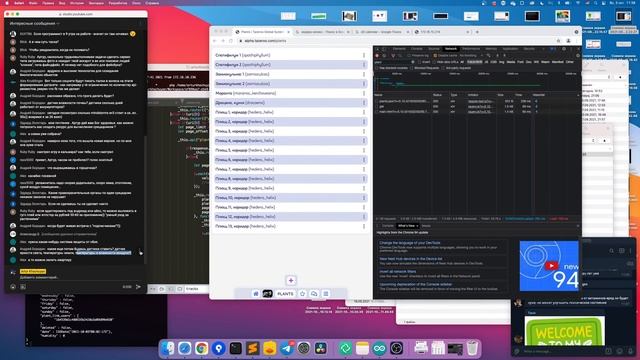Toggle the DevTools network filter funnel icon
This screenshot has width=640, height=360.
pyautogui.click(x=393, y=56)
